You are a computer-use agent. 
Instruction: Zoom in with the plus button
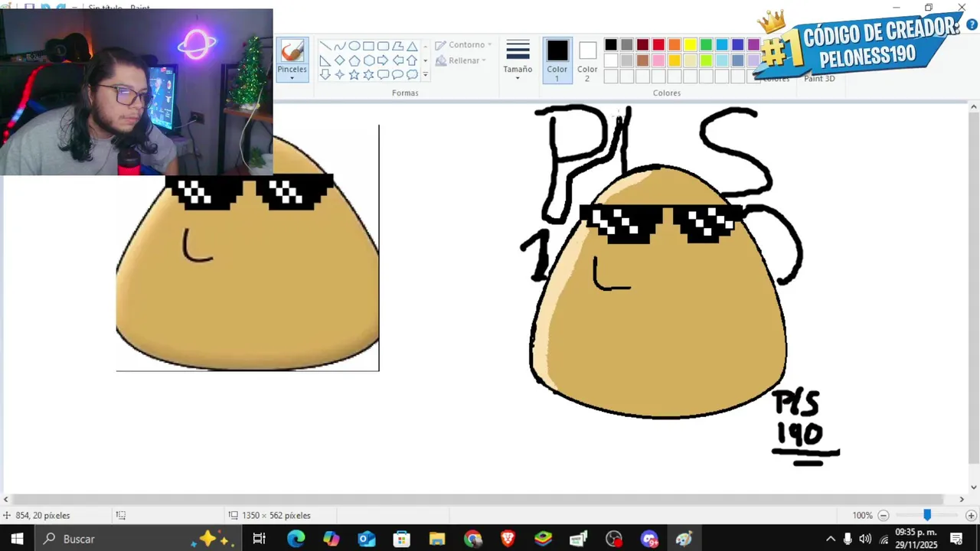(x=971, y=516)
